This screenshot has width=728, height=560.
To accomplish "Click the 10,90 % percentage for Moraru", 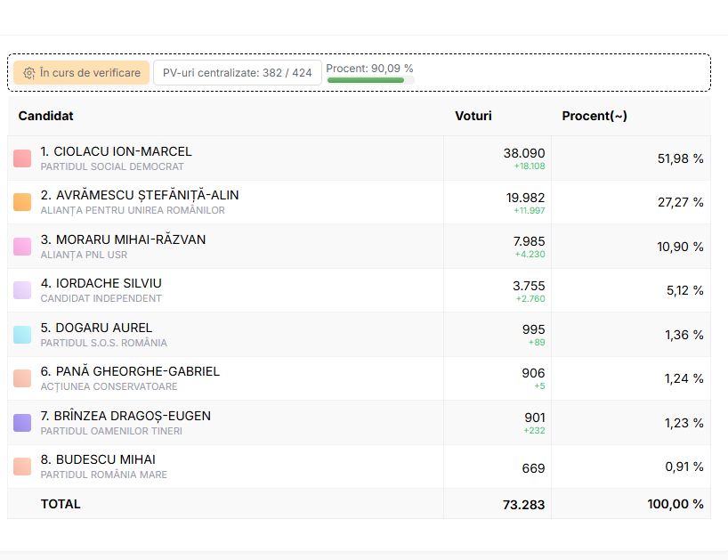I will click(680, 247).
